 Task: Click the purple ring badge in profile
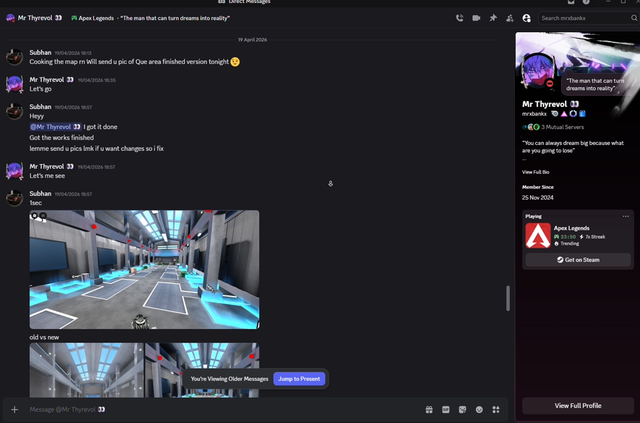(x=573, y=114)
